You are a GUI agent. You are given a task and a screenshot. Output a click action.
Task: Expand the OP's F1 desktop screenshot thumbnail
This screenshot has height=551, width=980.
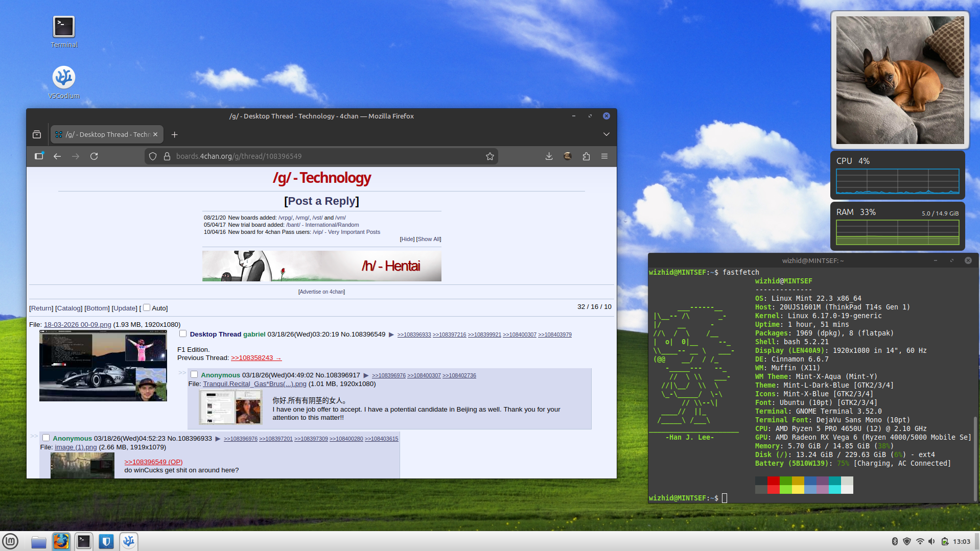[x=103, y=366]
